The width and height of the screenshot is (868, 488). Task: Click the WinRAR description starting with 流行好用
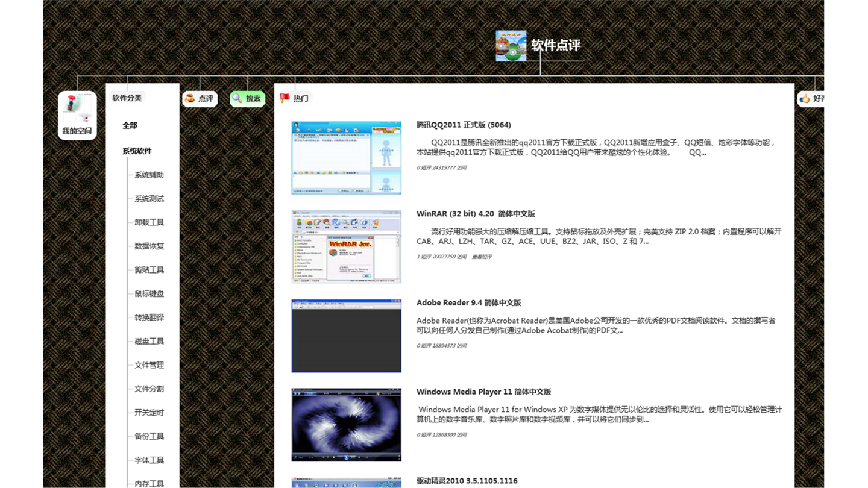tap(599, 236)
